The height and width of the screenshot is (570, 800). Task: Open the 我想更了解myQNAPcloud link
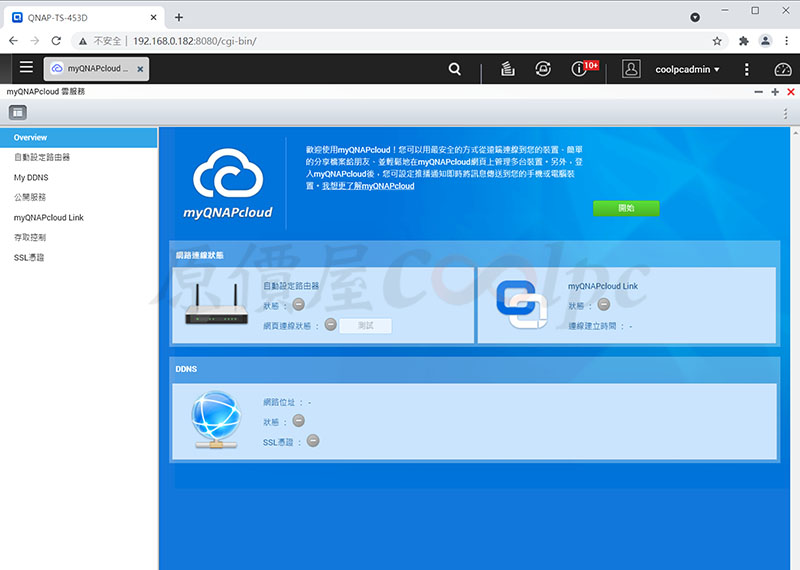(x=368, y=186)
